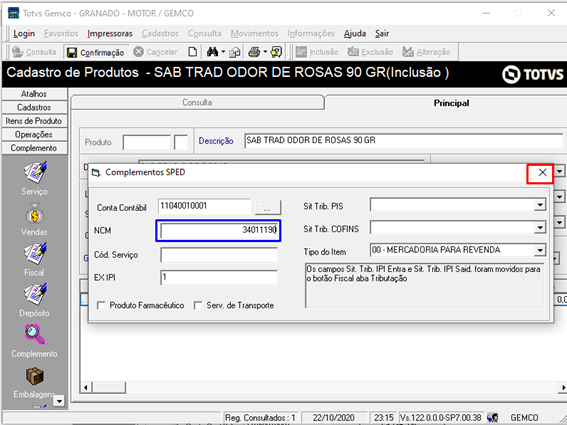Open the Fiscal sidebar icon

tap(35, 254)
